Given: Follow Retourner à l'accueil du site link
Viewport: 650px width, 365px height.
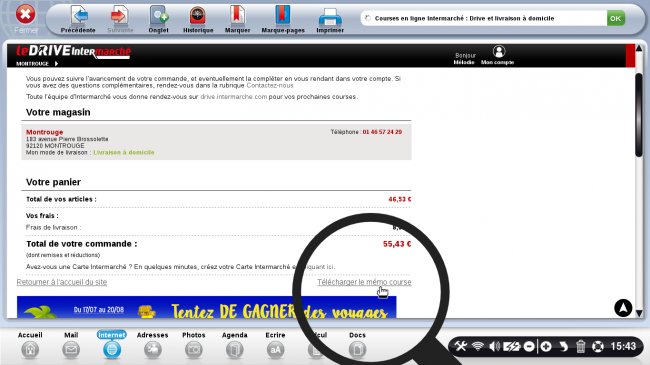Looking at the screenshot, I should pyautogui.click(x=62, y=282).
